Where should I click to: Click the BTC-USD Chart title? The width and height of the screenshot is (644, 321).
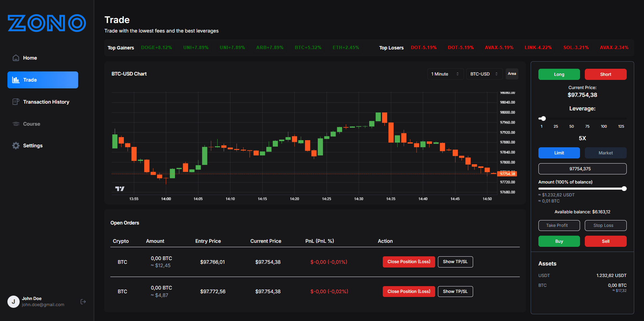[129, 74]
